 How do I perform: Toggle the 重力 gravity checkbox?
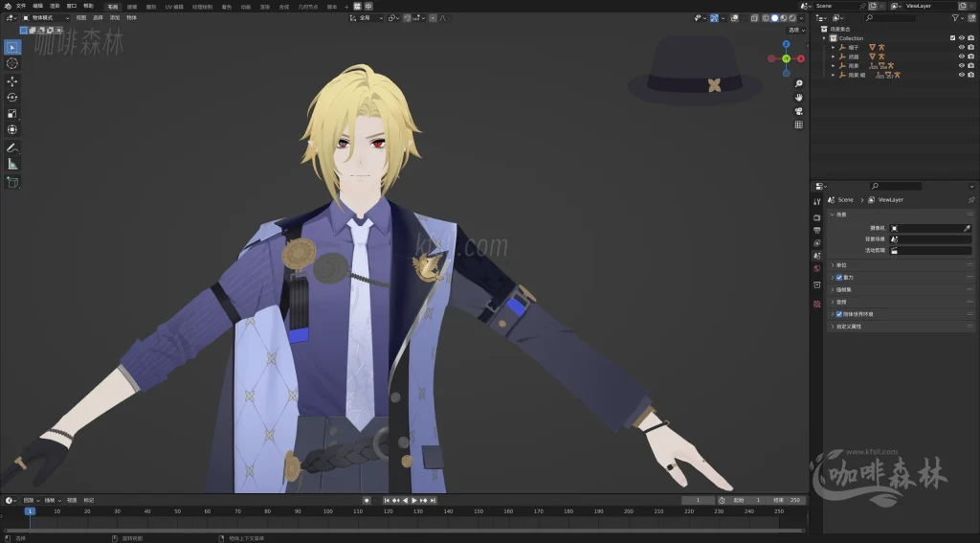tap(839, 277)
